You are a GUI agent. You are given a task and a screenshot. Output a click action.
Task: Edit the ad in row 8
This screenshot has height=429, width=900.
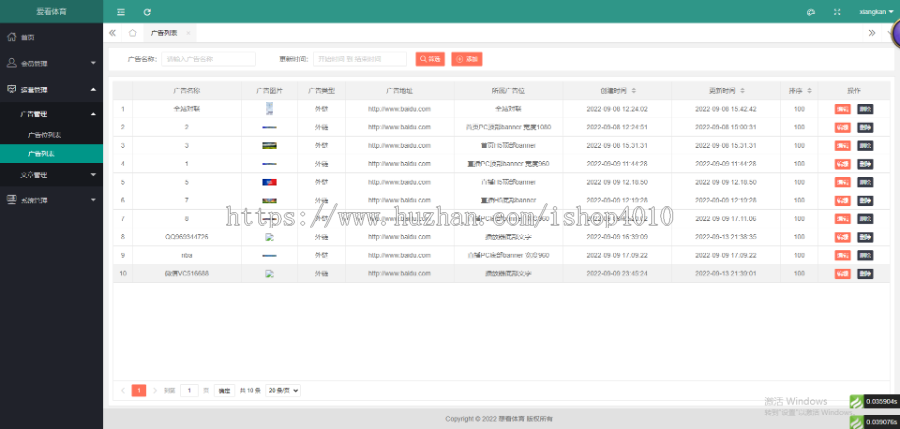coord(843,237)
